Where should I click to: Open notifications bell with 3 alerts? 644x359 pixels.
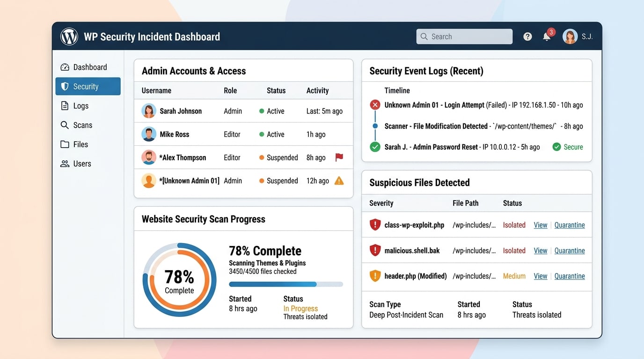point(547,36)
